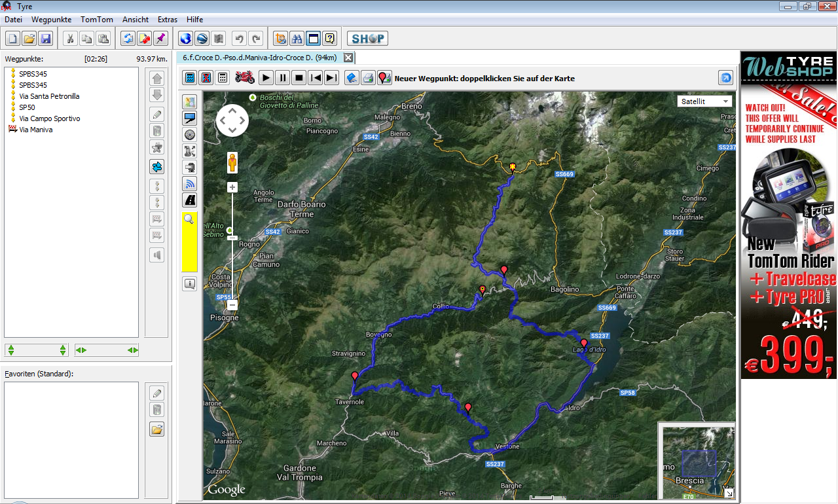
Task: Open the Satellit map type dropdown
Action: click(704, 101)
